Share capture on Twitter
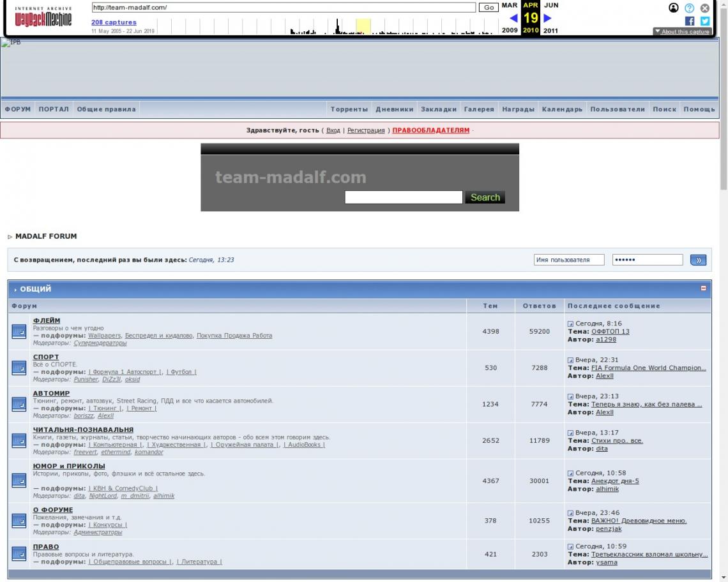 click(705, 21)
